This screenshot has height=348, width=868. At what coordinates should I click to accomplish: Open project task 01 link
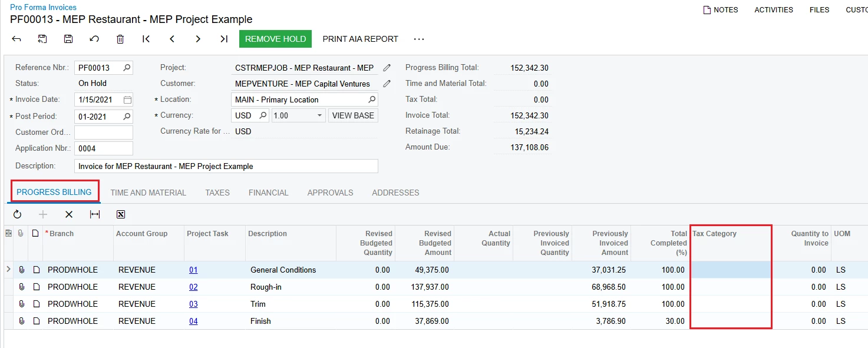click(193, 270)
